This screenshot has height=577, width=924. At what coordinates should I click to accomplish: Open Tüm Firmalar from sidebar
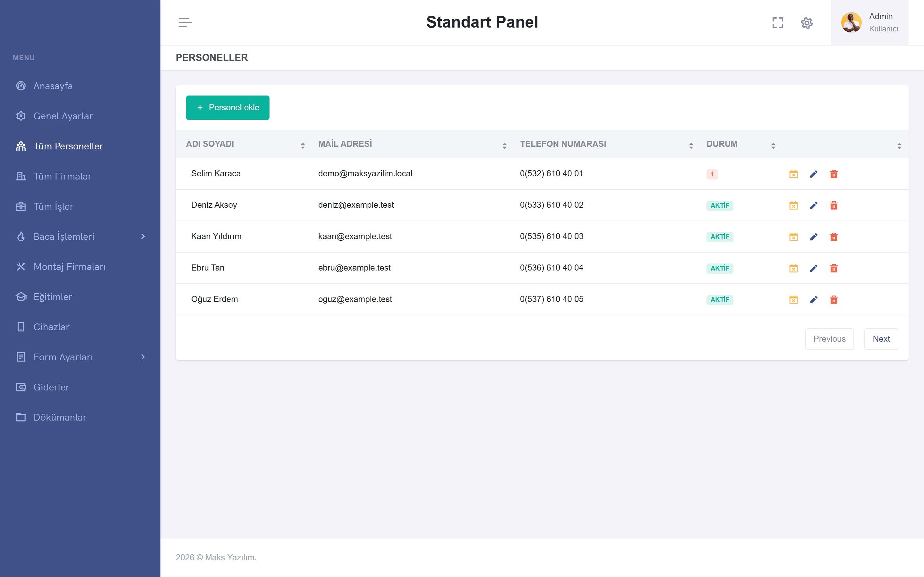click(62, 176)
